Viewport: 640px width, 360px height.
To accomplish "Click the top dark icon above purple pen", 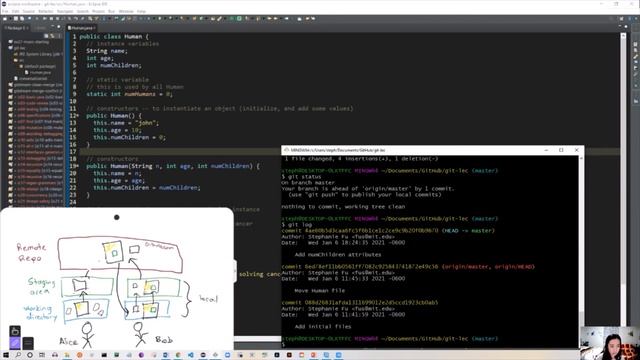I will 15,331.
